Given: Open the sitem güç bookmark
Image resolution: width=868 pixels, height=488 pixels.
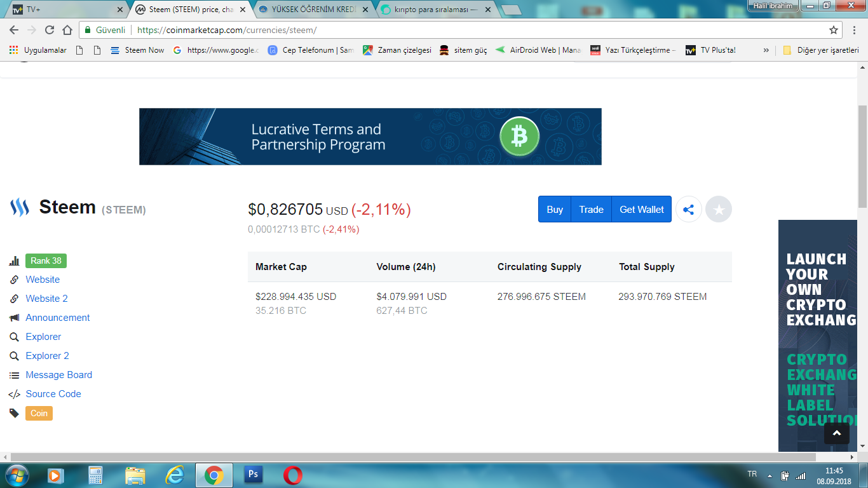Looking at the screenshot, I should click(x=464, y=50).
